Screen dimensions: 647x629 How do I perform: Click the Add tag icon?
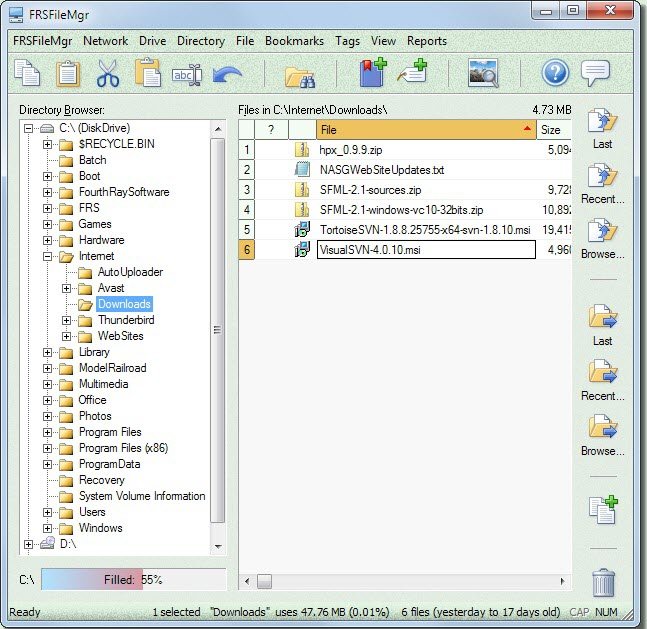412,71
